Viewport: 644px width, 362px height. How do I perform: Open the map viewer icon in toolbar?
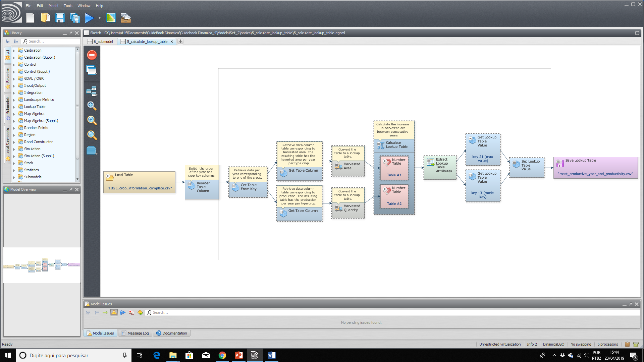point(111,18)
